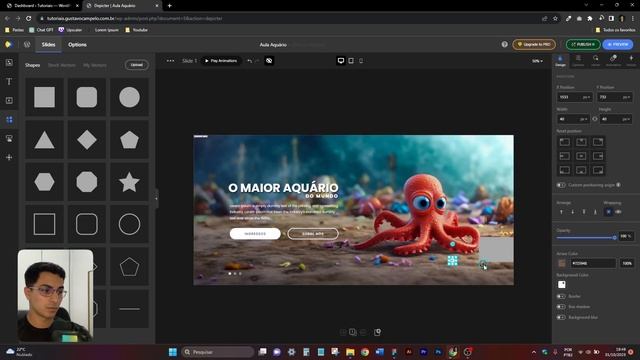Click the opacity slider handle

(614, 237)
